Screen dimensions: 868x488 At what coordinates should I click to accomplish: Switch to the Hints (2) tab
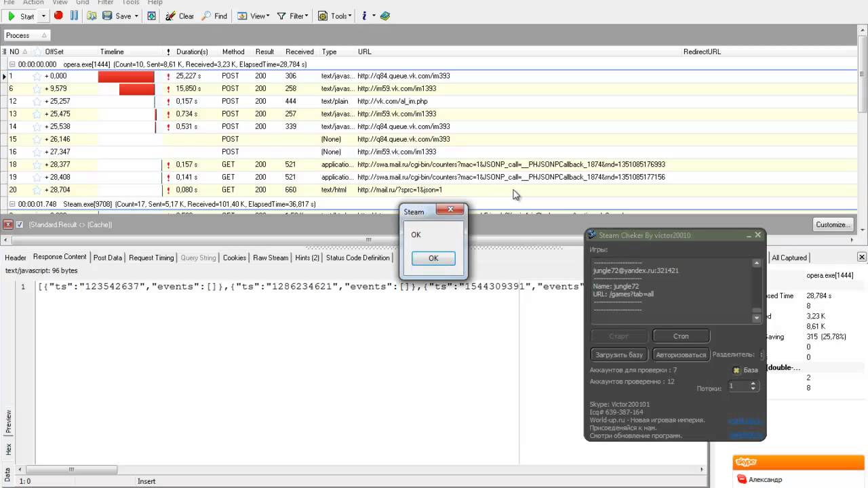click(307, 258)
